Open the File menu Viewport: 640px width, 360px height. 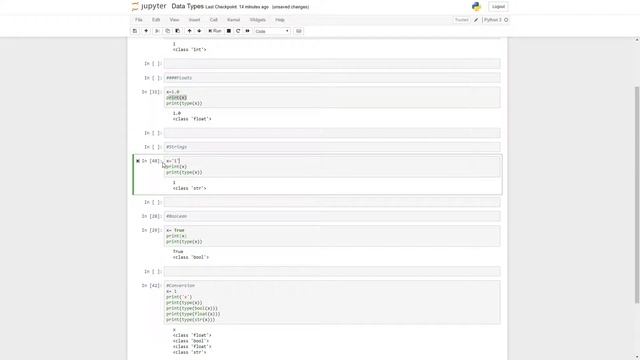click(x=139, y=20)
